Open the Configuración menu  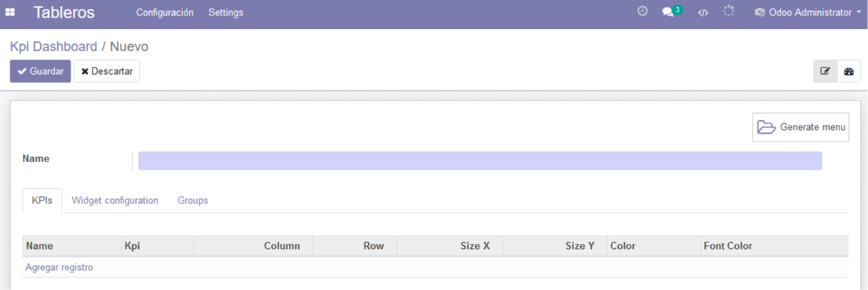(165, 12)
